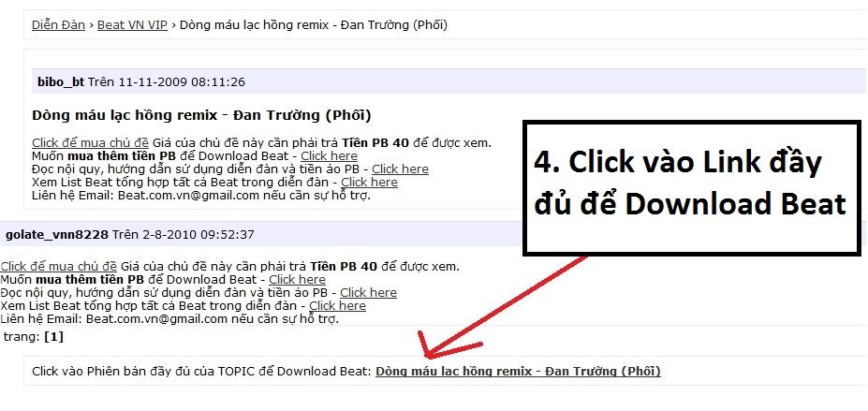Click timestamp '11-11-2009 08:11:26'
Viewport: 868px width, 411px height.
click(182, 82)
